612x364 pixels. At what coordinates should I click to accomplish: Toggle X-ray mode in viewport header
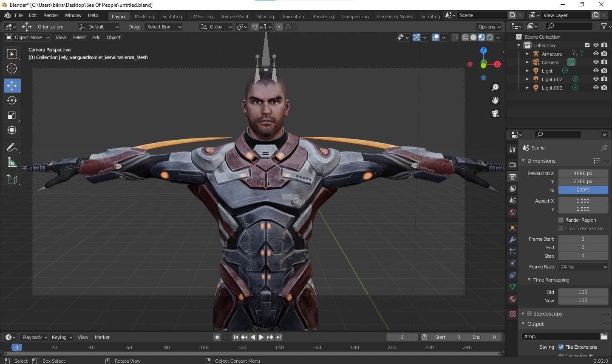pos(454,37)
